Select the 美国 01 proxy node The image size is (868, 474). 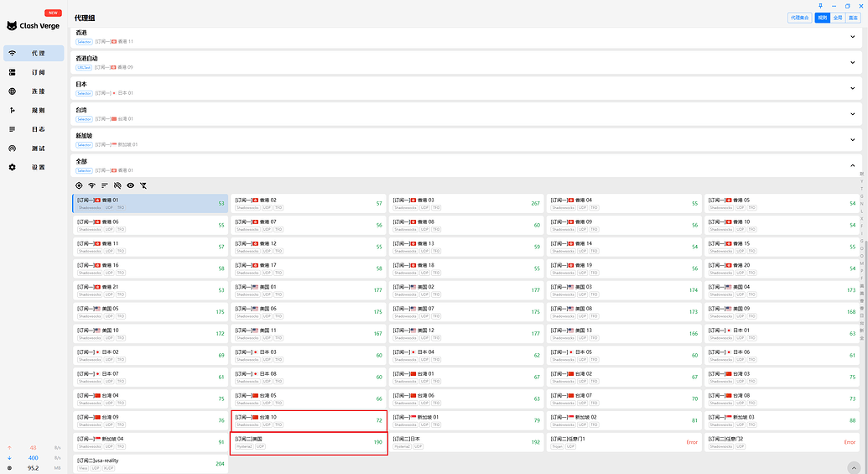coord(308,290)
